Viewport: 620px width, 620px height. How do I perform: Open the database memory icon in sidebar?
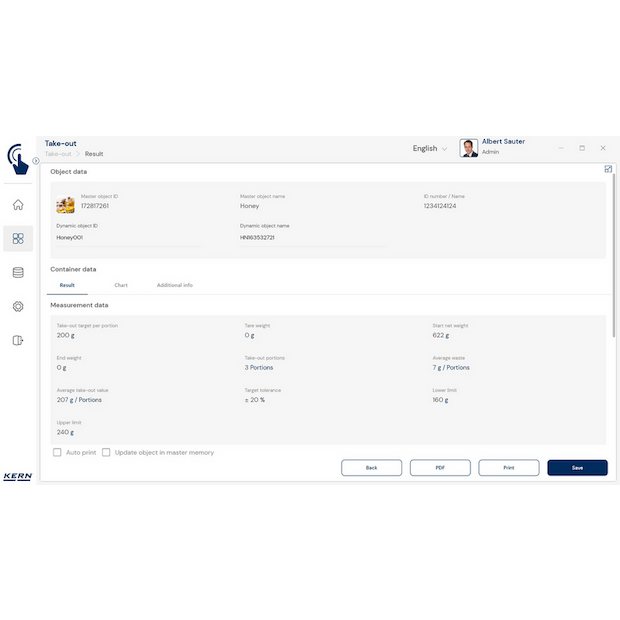pos(18,272)
